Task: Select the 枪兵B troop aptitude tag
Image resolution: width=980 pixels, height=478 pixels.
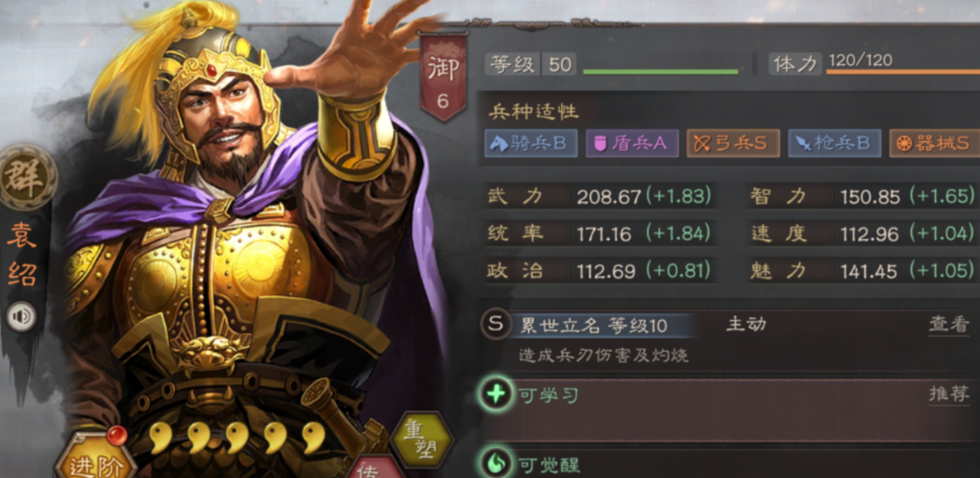Action: (834, 144)
